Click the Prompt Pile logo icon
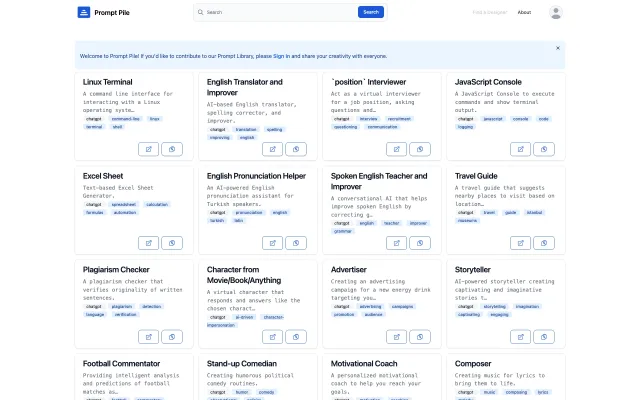This screenshot has height=400, width=640. (83, 12)
